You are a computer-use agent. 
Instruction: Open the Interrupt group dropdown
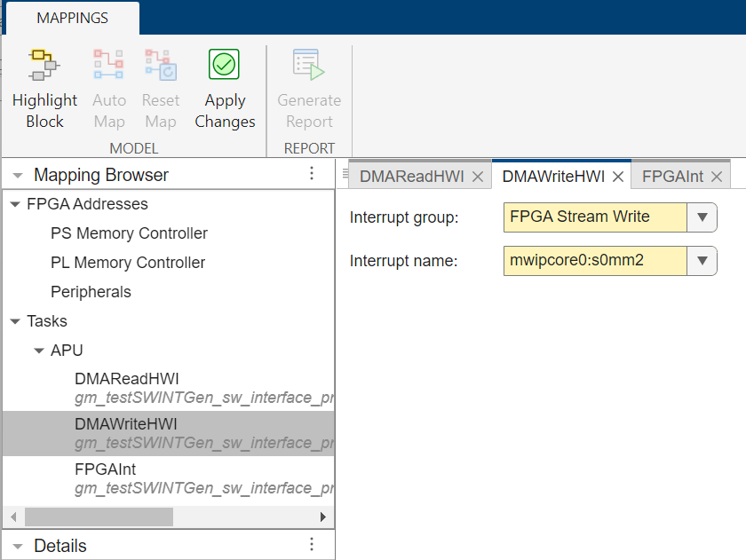pyautogui.click(x=702, y=217)
